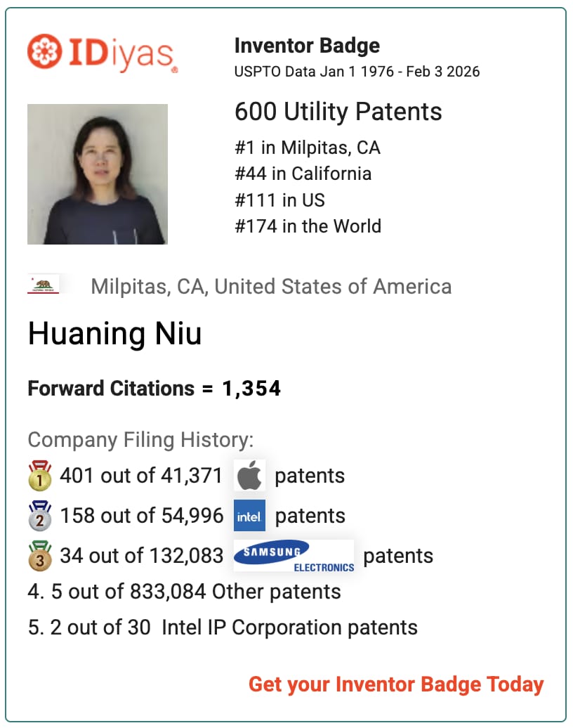The height and width of the screenshot is (728, 573).
Task: Click the bronze third-place medal icon
Action: click(40, 555)
